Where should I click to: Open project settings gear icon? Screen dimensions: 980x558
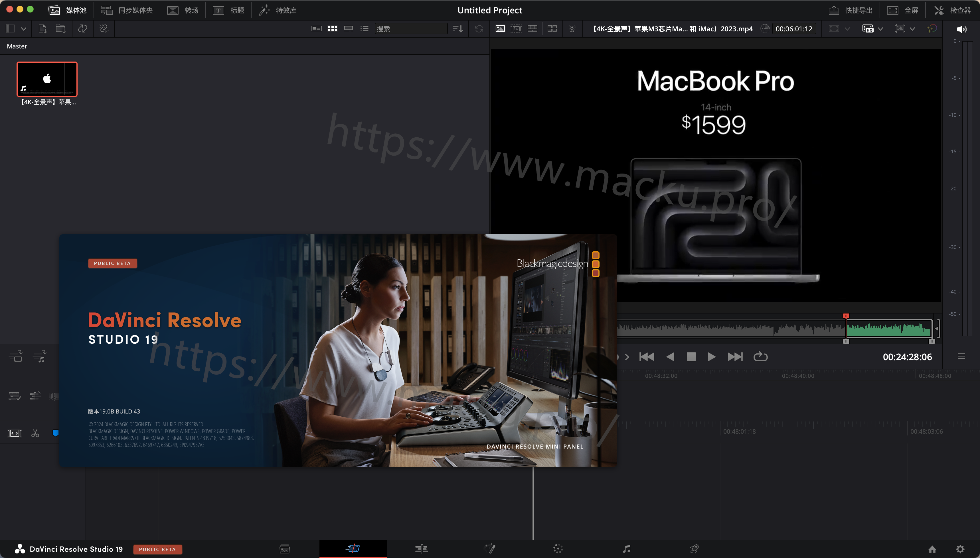pyautogui.click(x=960, y=549)
